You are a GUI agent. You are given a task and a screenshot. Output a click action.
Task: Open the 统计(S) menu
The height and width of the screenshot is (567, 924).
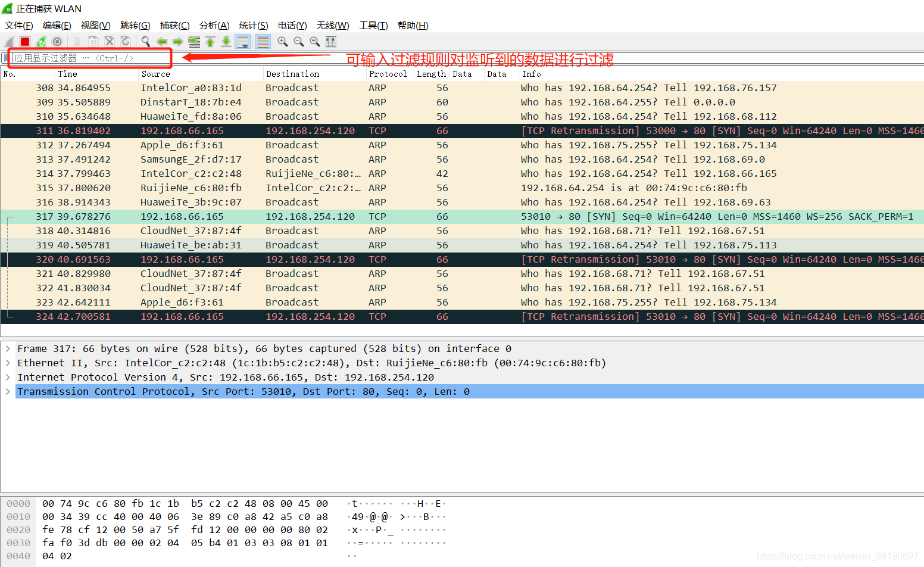click(x=254, y=26)
